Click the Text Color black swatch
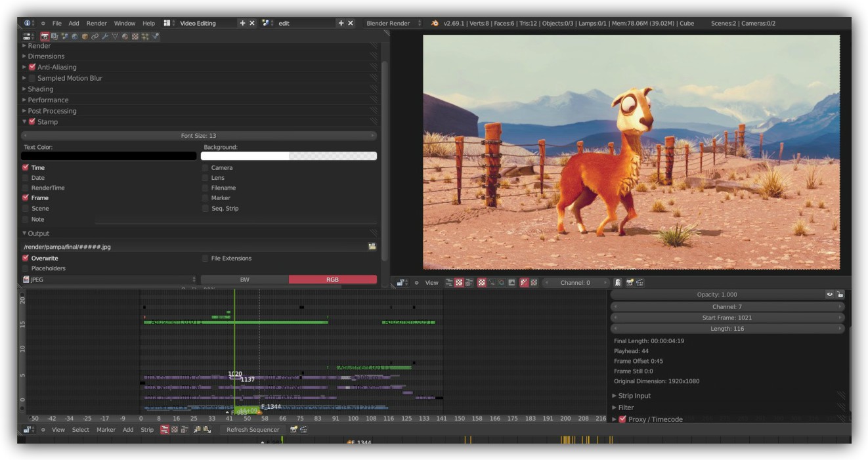The image size is (868, 460). pyautogui.click(x=109, y=156)
